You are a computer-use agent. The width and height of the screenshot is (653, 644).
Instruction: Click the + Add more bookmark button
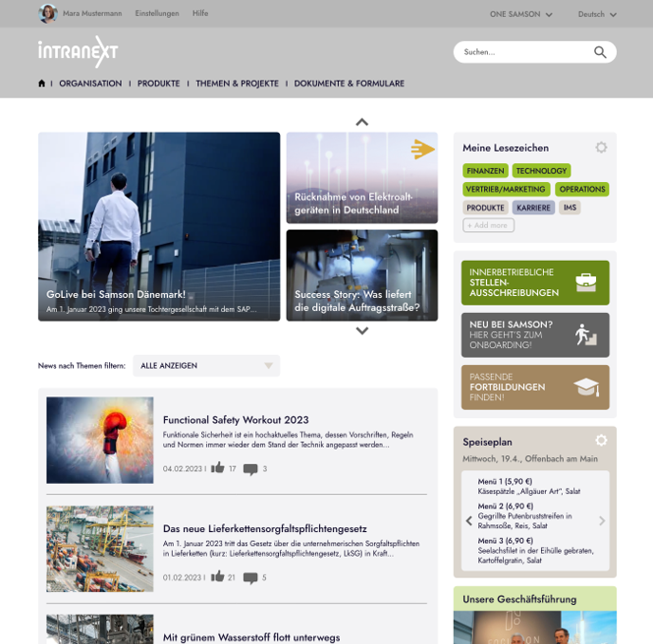pyautogui.click(x=488, y=225)
